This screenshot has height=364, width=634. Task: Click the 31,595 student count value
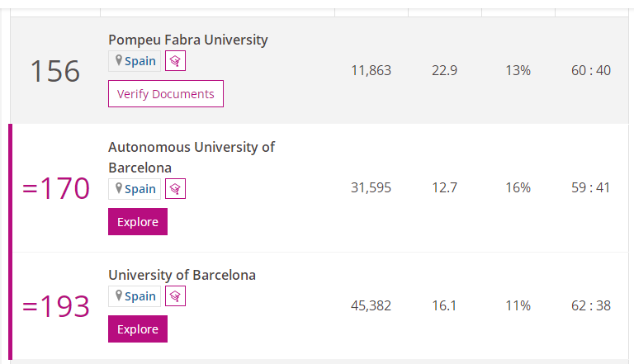click(371, 187)
